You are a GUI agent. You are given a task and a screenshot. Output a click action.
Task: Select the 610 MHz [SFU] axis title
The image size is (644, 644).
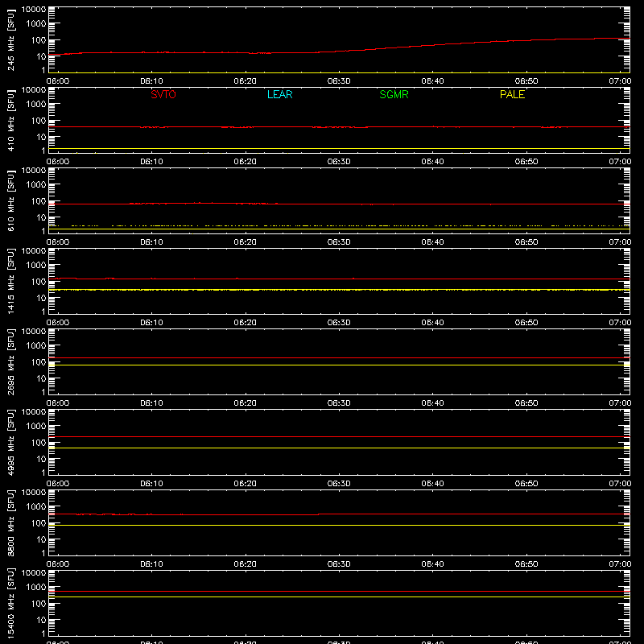tap(10, 201)
